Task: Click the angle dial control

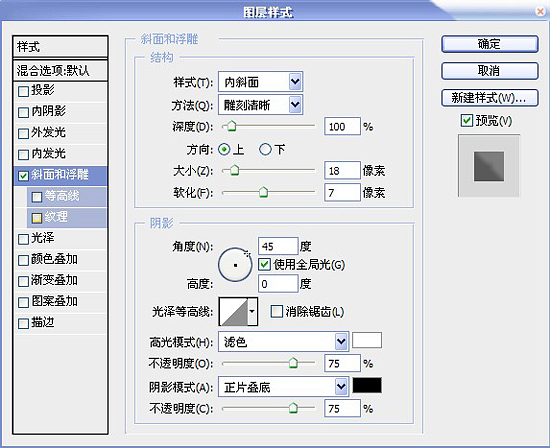Action: 235,265
